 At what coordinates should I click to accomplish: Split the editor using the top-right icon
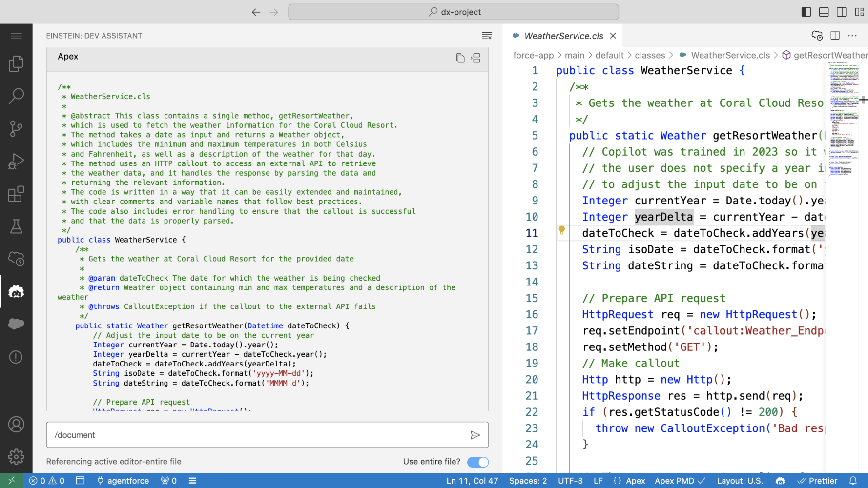[x=835, y=35]
